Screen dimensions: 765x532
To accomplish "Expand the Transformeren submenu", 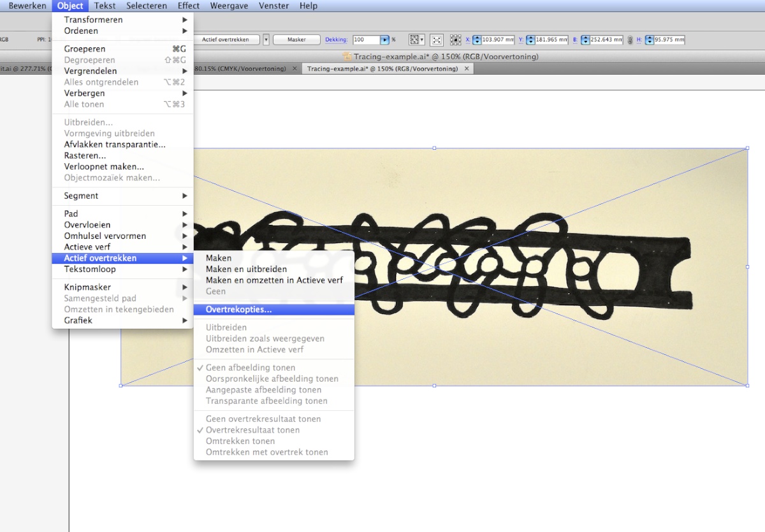I will click(x=122, y=20).
